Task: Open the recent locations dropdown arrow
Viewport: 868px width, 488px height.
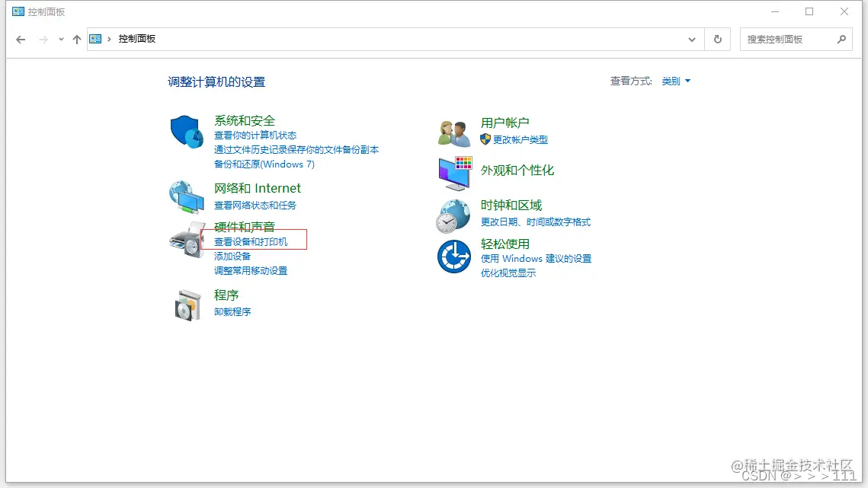Action: tap(61, 40)
